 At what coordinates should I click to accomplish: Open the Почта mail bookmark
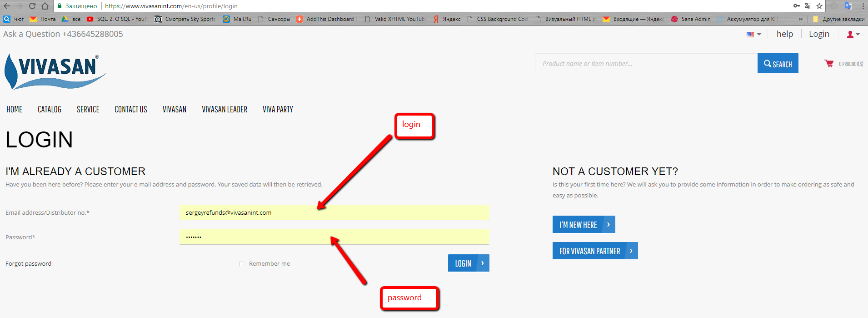coord(43,19)
